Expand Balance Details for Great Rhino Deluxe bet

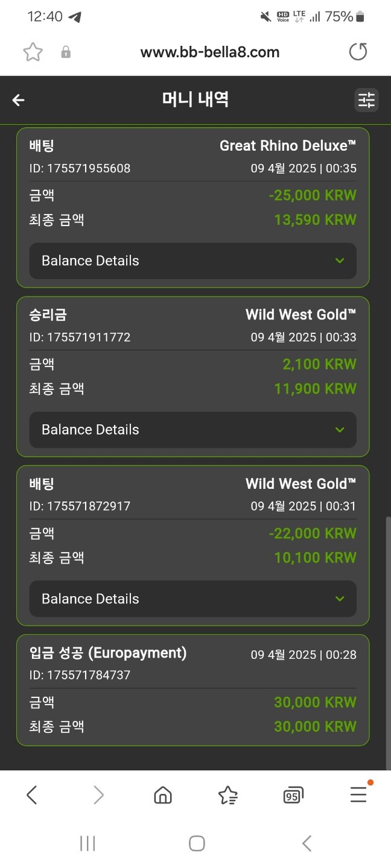pos(192,261)
